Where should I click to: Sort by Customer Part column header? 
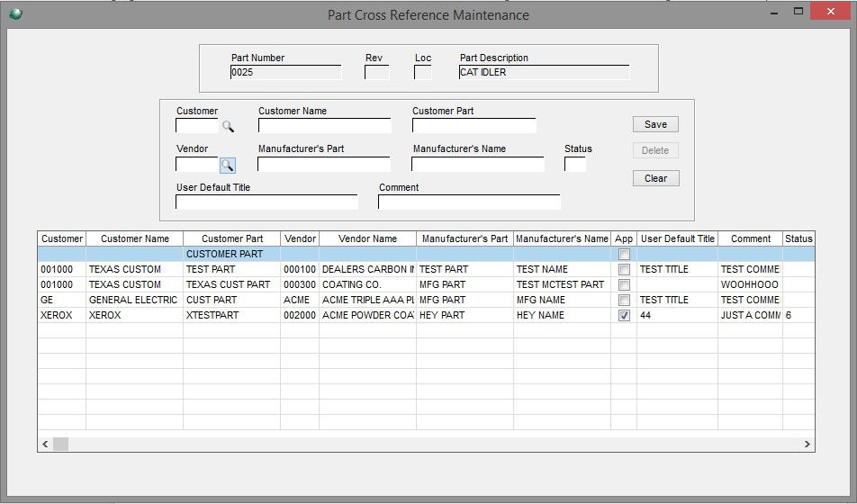[231, 238]
